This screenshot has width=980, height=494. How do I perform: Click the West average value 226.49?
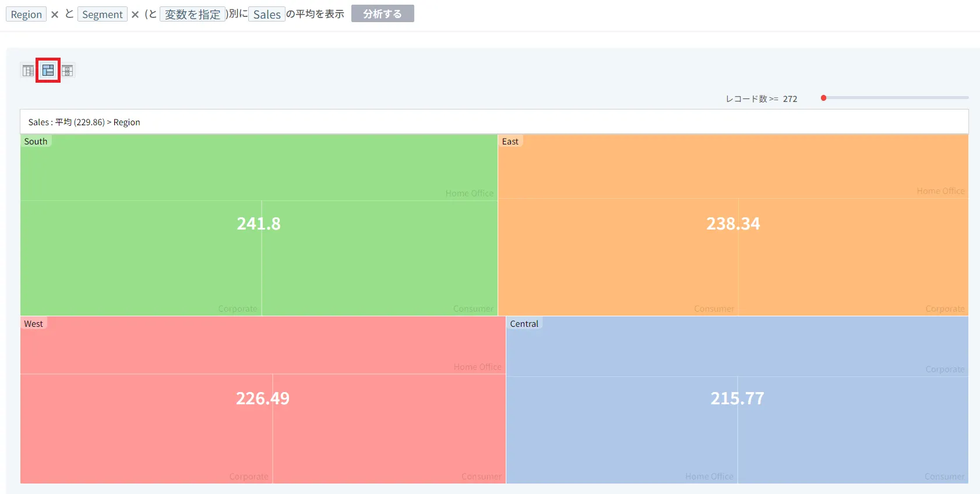pos(263,398)
